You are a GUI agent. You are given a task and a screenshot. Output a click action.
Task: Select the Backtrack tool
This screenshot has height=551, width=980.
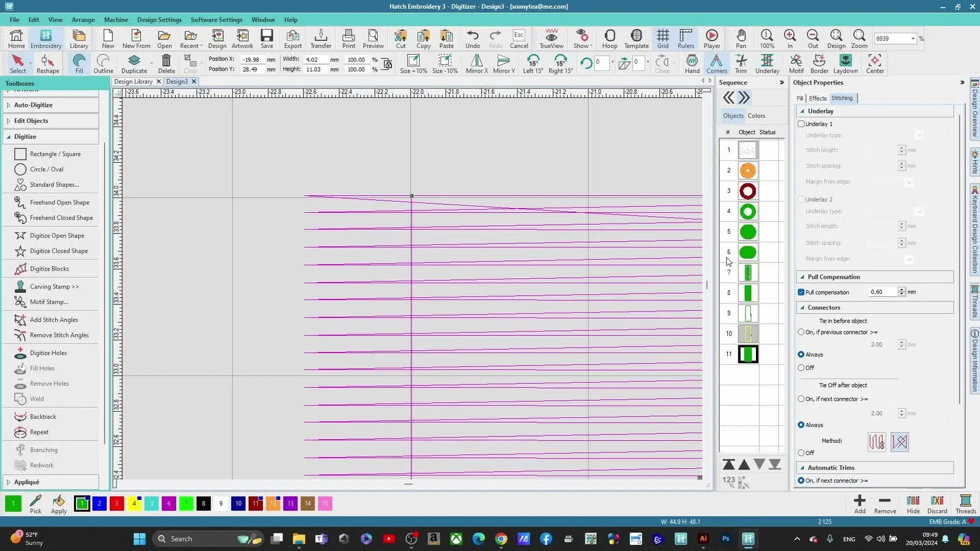point(43,417)
